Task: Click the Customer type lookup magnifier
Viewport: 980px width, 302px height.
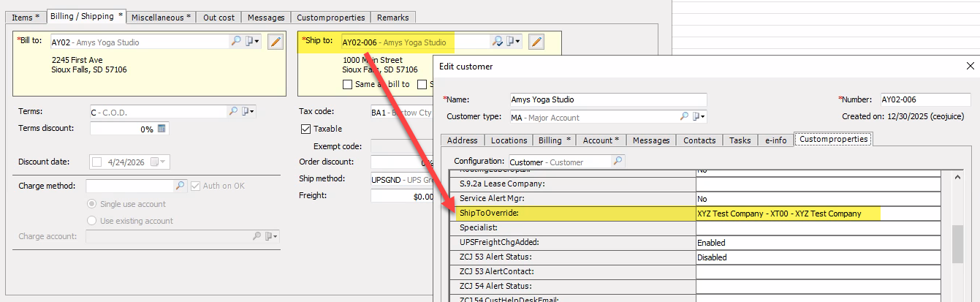Action: point(685,117)
